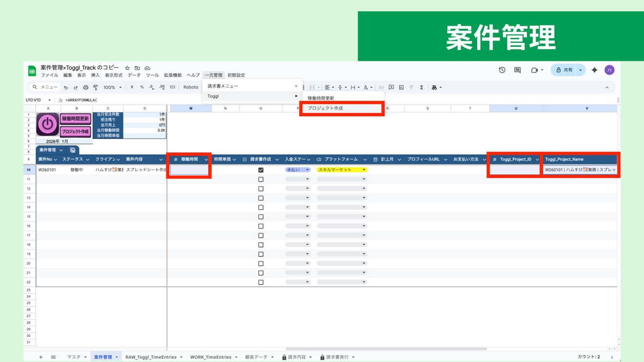The width and height of the screenshot is (644, 362).
Task: Check the 請求書作成 checkbox in row 13
Action: point(261,198)
